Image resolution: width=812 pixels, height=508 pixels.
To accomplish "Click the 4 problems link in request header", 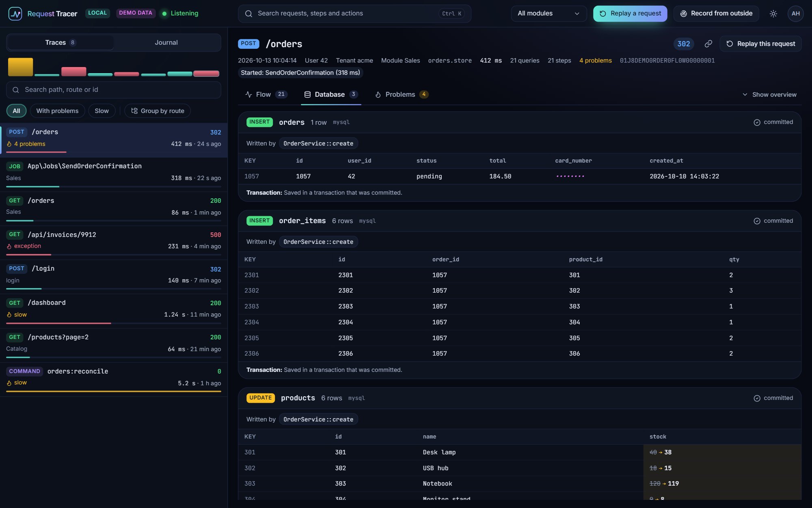I will click(x=595, y=61).
